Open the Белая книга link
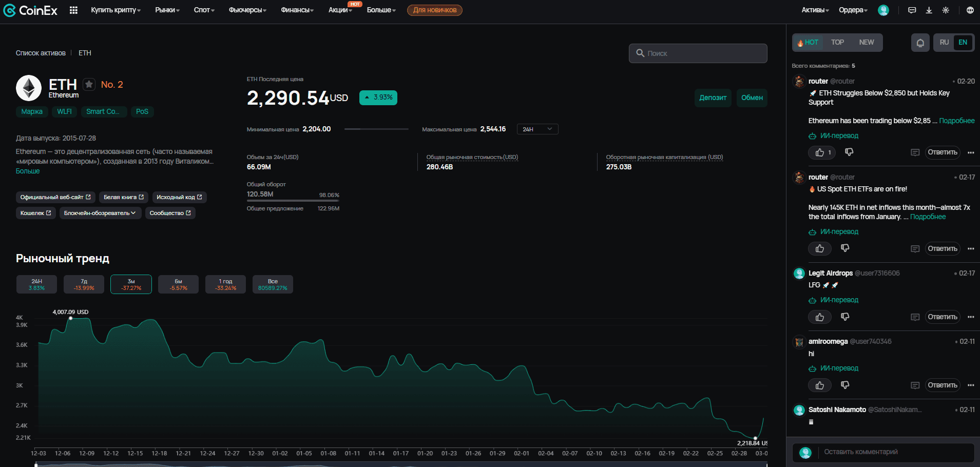The height and width of the screenshot is (467, 980). tap(124, 197)
